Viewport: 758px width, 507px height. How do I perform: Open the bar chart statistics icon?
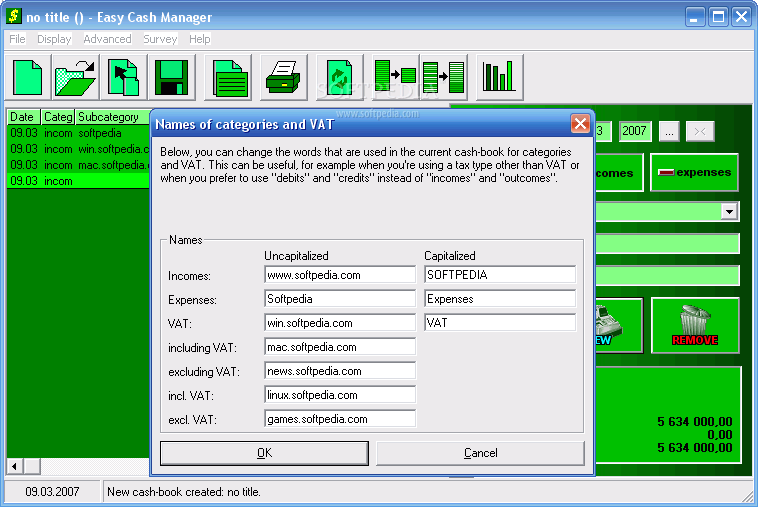[x=499, y=77]
